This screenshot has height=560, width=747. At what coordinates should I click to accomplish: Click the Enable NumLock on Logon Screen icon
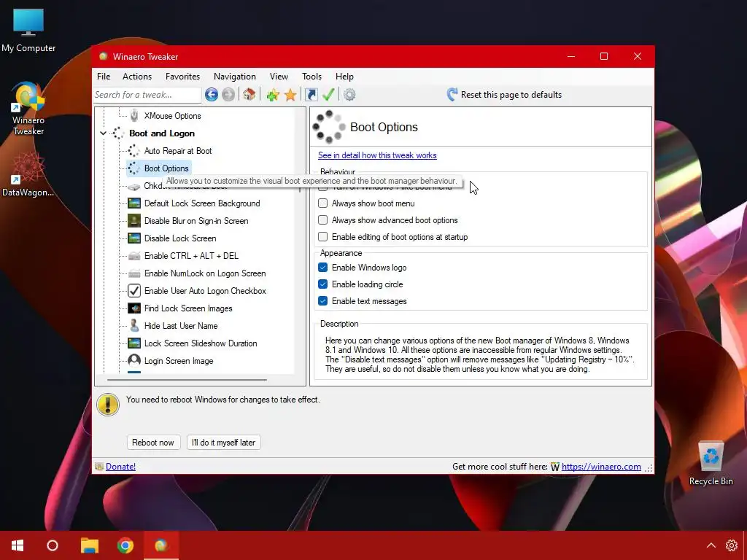(134, 273)
